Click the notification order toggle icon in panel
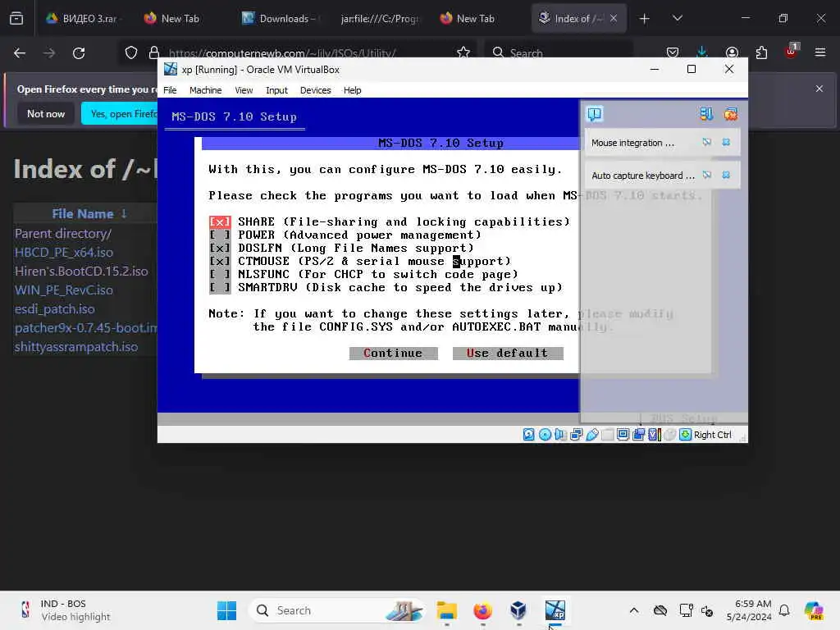This screenshot has height=630, width=840. pos(706,113)
